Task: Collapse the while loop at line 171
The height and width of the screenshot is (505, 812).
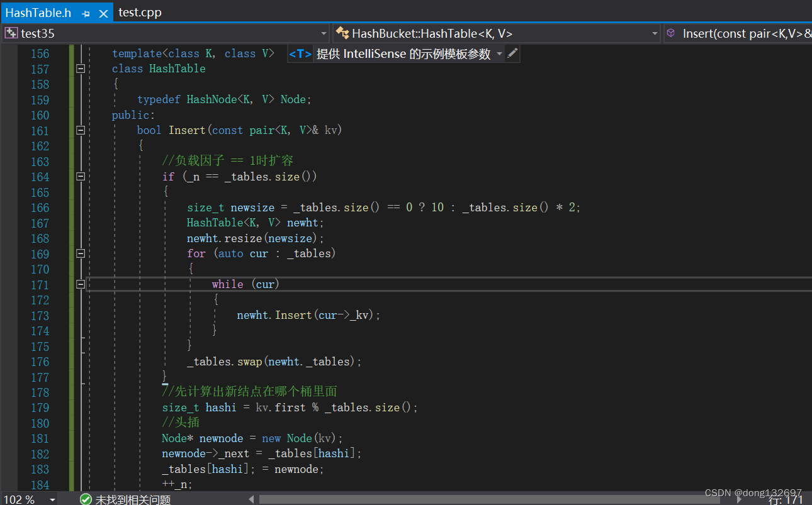Action: 81,284
